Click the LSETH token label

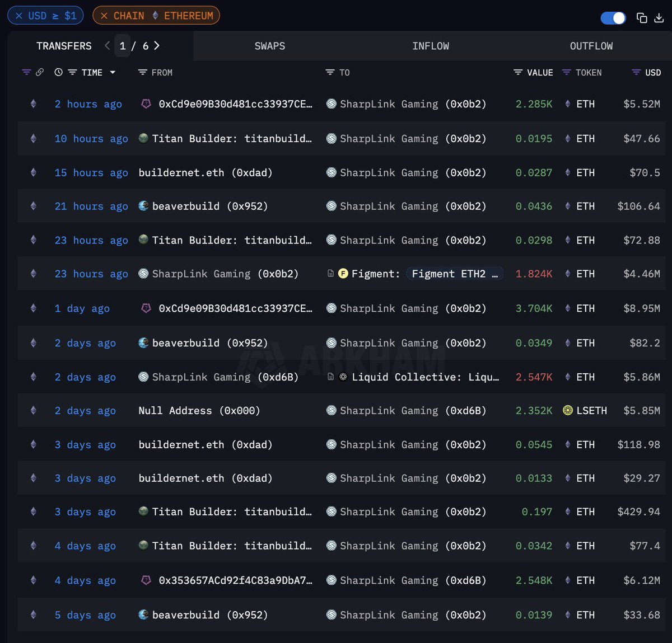point(591,411)
